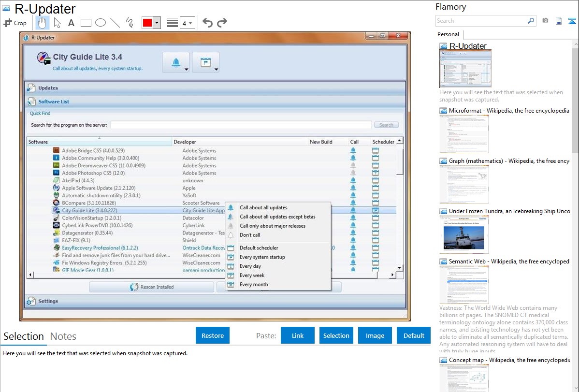Click the Selection paste button
The width and height of the screenshot is (579, 392).
[336, 335]
